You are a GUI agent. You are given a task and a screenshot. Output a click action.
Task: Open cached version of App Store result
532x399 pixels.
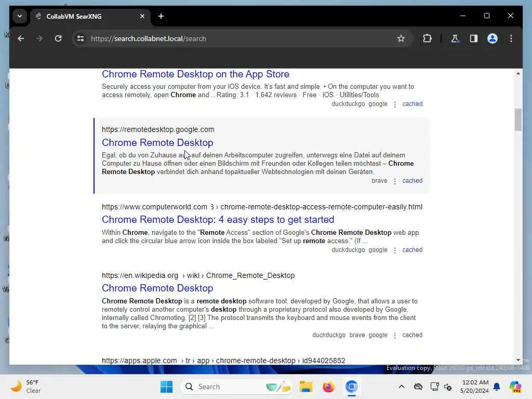click(412, 104)
